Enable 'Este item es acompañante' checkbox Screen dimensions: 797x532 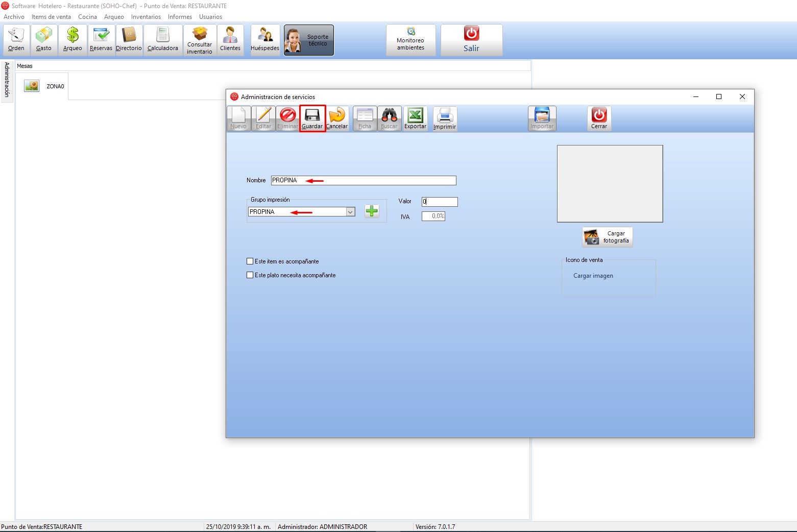point(250,261)
